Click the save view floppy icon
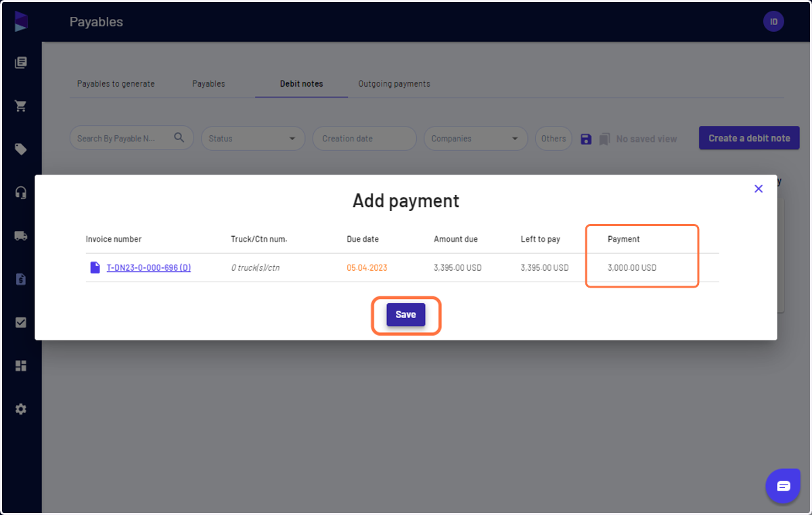The height and width of the screenshot is (515, 812). 586,139
